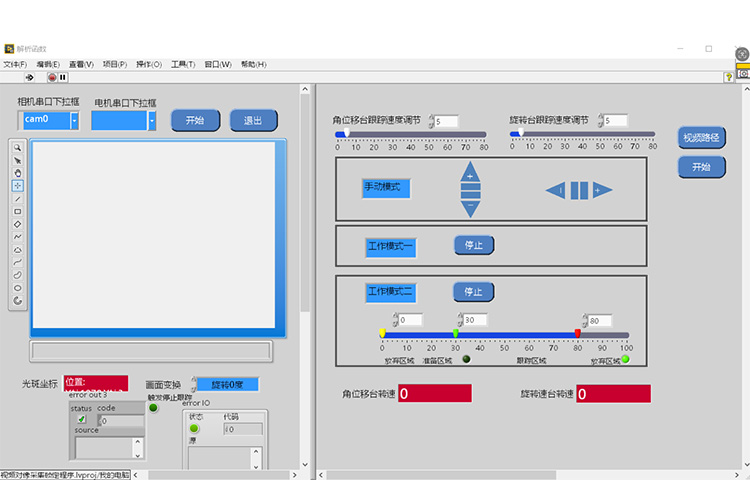
Task: Open the 文件(F) menu
Action: click(x=16, y=64)
